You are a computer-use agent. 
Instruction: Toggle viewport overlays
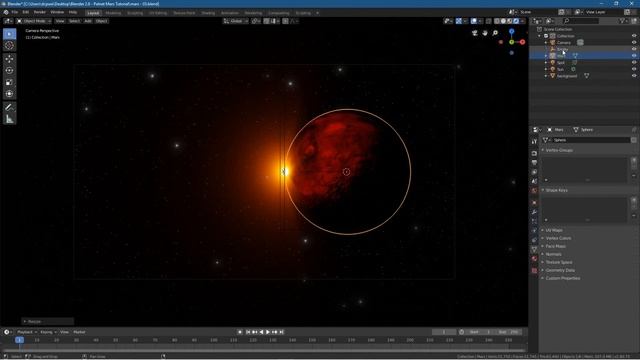(x=474, y=21)
